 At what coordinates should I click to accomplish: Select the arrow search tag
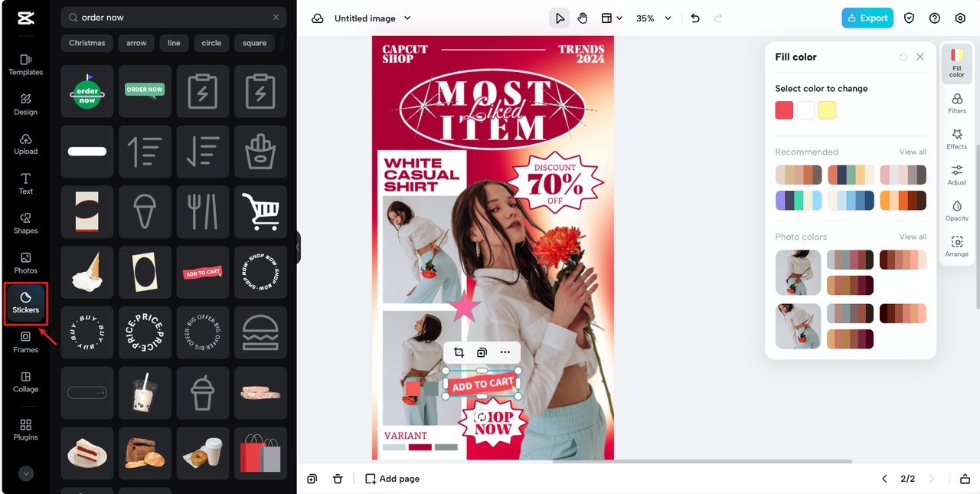(136, 43)
